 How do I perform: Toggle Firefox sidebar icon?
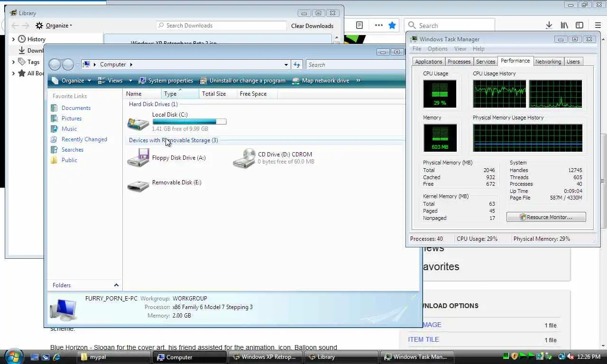tap(579, 25)
